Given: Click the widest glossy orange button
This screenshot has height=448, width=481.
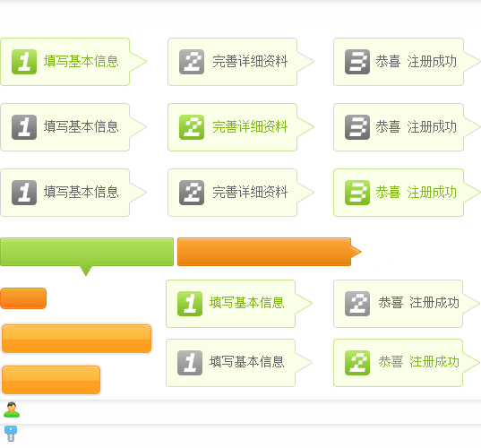Looking at the screenshot, I should point(77,339).
